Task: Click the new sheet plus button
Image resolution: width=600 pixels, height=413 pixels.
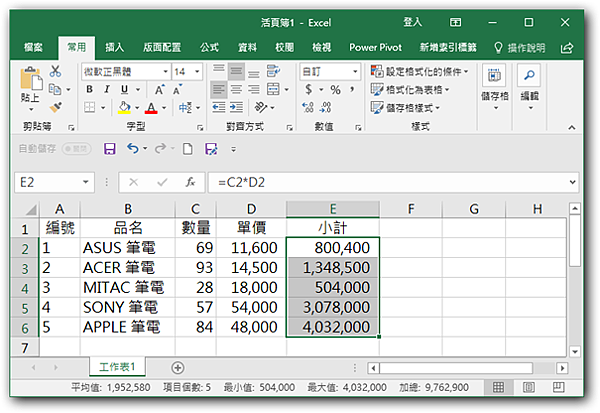Action: 178,368
